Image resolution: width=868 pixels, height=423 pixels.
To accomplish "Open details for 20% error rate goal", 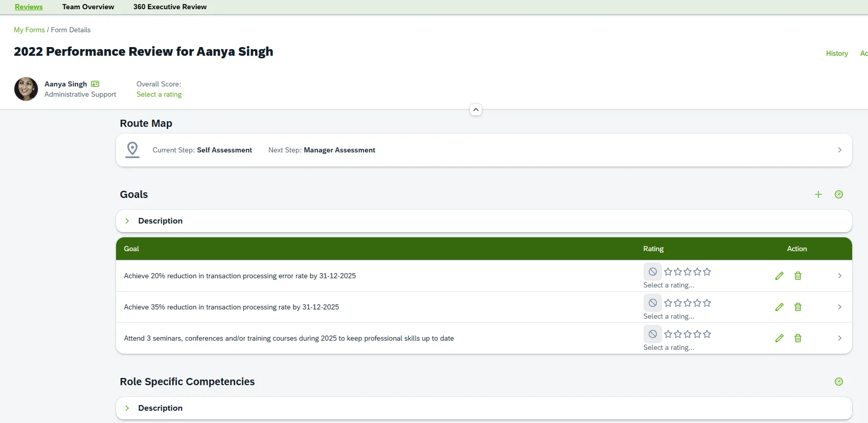I will [839, 276].
